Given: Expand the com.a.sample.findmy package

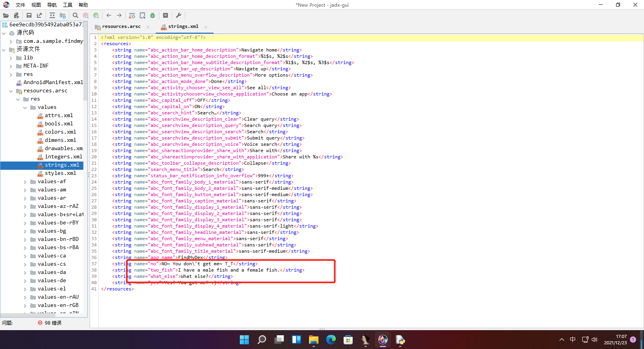Looking at the screenshot, I should (x=11, y=41).
